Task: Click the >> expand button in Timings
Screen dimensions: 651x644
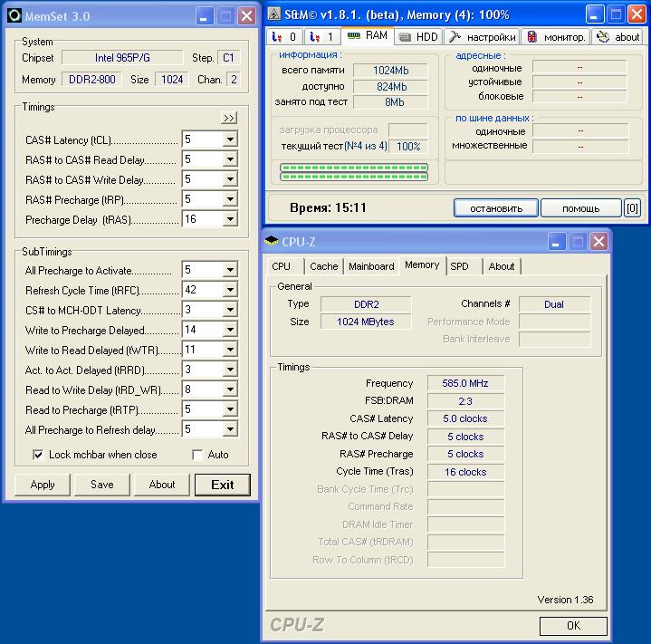Action: (229, 118)
